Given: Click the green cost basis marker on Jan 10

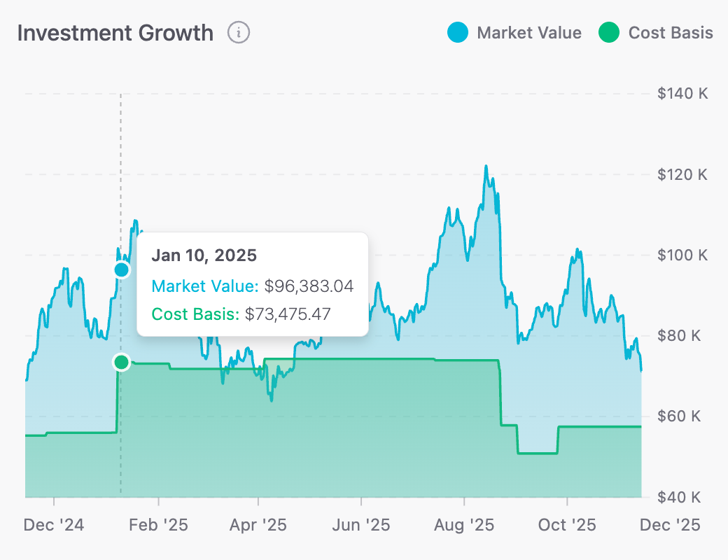Looking at the screenshot, I should 121,362.
